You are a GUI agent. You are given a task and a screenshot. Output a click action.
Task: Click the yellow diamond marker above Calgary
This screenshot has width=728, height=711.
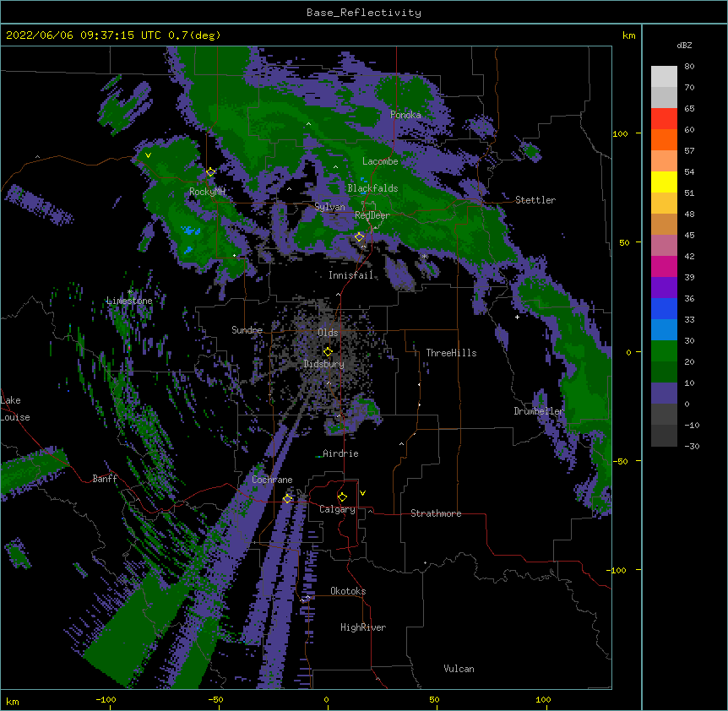click(x=342, y=497)
